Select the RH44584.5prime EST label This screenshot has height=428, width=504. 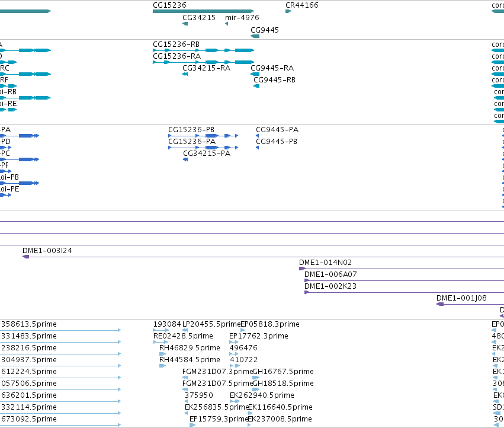pyautogui.click(x=190, y=360)
